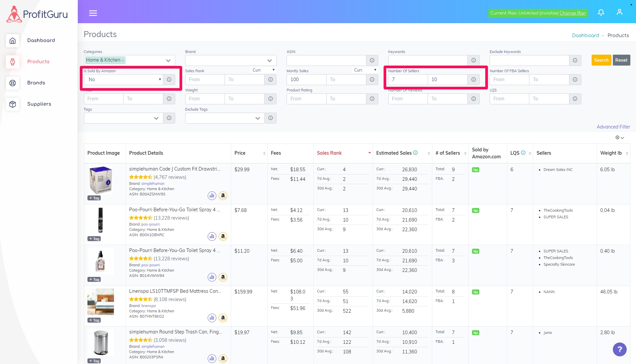Click the Reset button
Image resolution: width=636 pixels, height=364 pixels.
coord(621,60)
